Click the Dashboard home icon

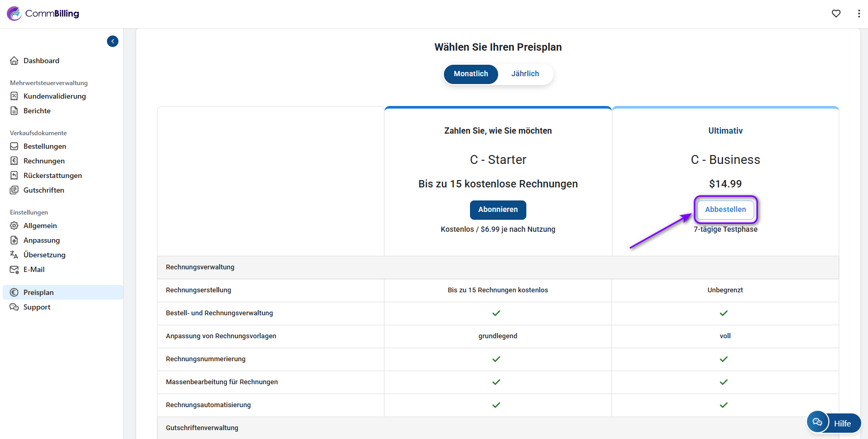pyautogui.click(x=14, y=61)
